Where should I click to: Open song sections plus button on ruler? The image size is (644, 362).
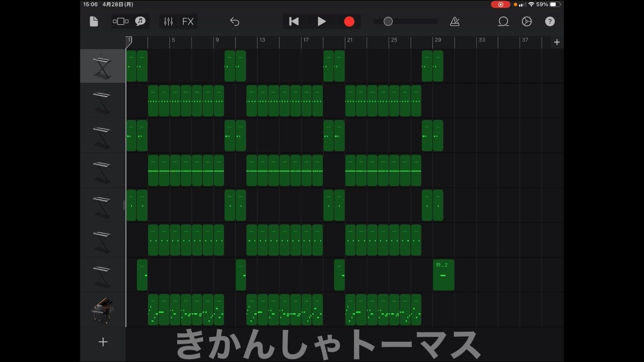(557, 42)
